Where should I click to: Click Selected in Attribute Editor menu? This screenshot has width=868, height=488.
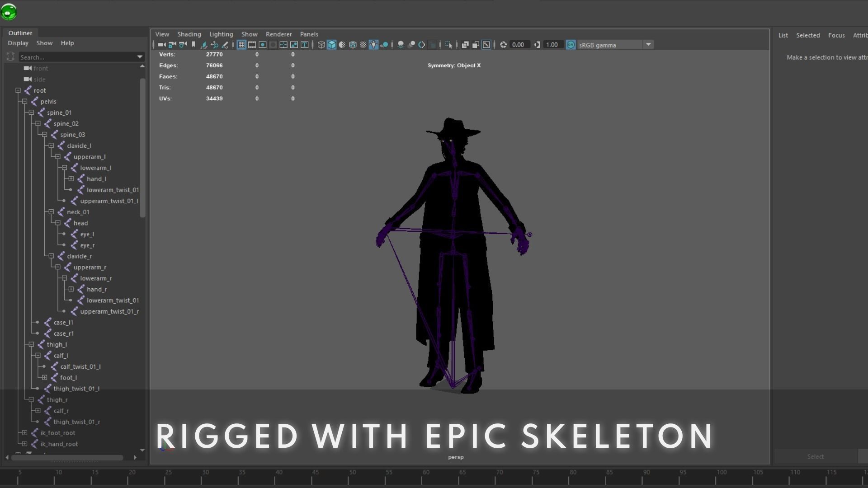[808, 35]
